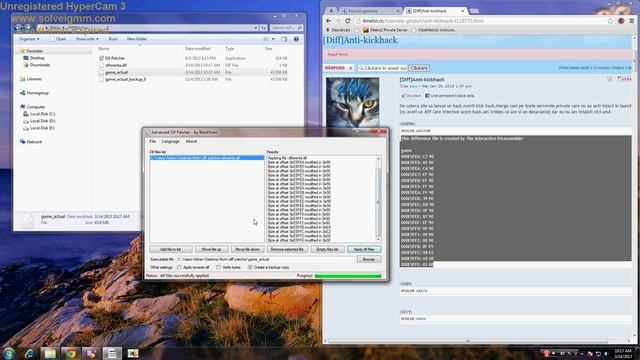Image resolution: width=640 pixels, height=360 pixels.
Task: Click New folder in Explorer toolbar
Action: click(x=137, y=39)
